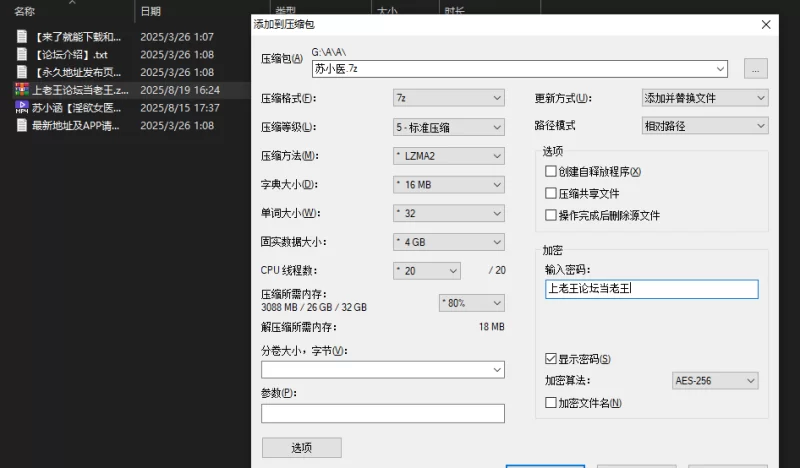The height and width of the screenshot is (468, 800).
Task: Open 加密算法 dropdown showing AES-256
Action: [x=715, y=380]
